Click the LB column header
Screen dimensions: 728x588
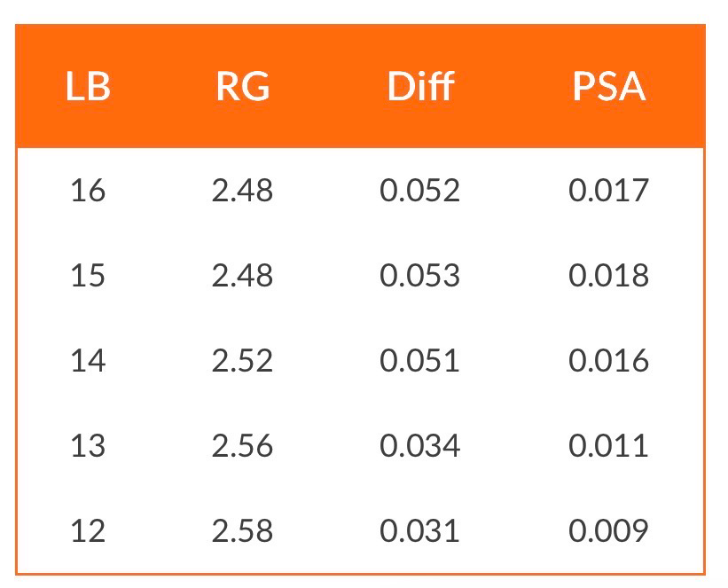88,86
